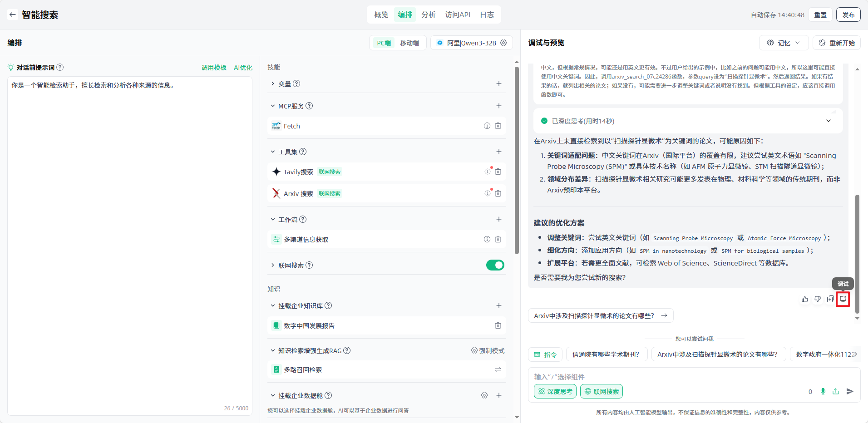Click the microphone voice input icon
Screen dimensions: 868x423
823,391
